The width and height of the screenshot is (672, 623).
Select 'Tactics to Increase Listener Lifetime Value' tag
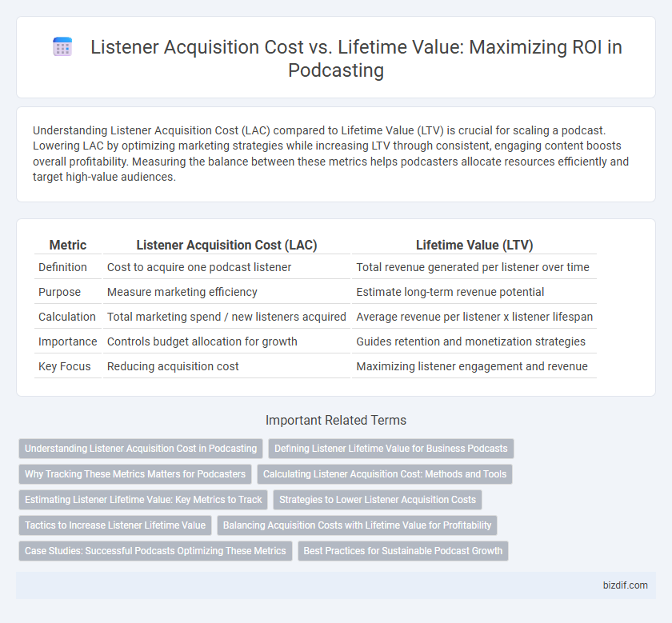pyautogui.click(x=115, y=525)
